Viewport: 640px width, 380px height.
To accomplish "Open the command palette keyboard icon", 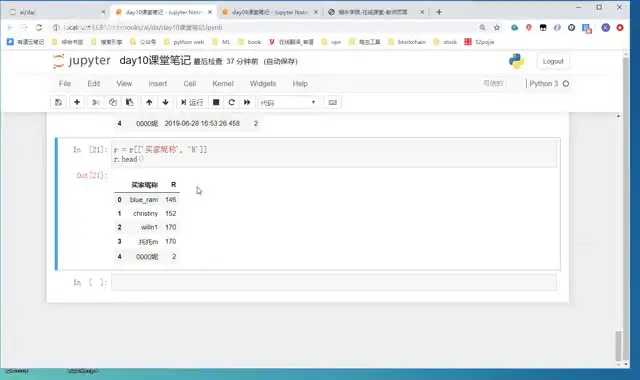I will click(x=333, y=102).
